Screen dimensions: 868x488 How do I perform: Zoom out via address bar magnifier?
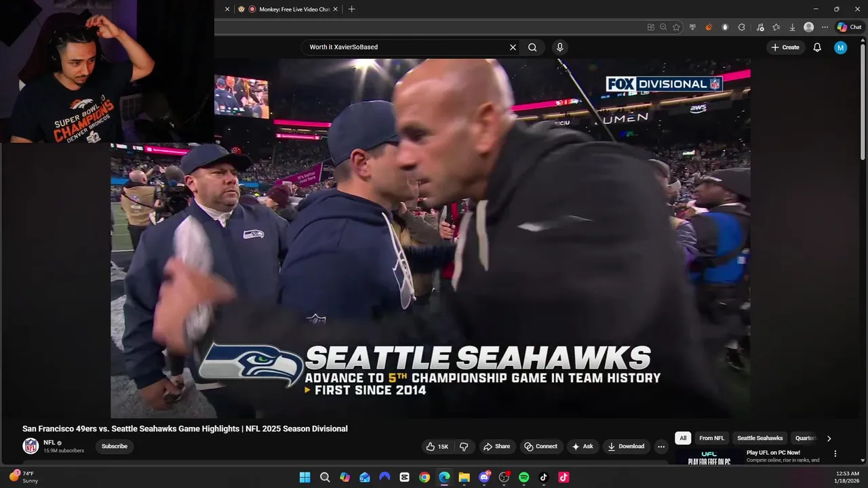(663, 27)
